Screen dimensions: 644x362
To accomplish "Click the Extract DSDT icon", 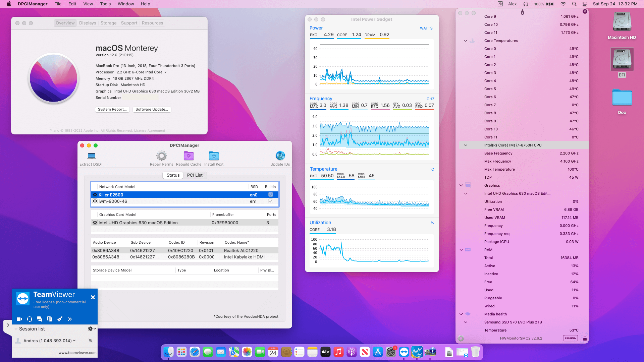I will (91, 156).
